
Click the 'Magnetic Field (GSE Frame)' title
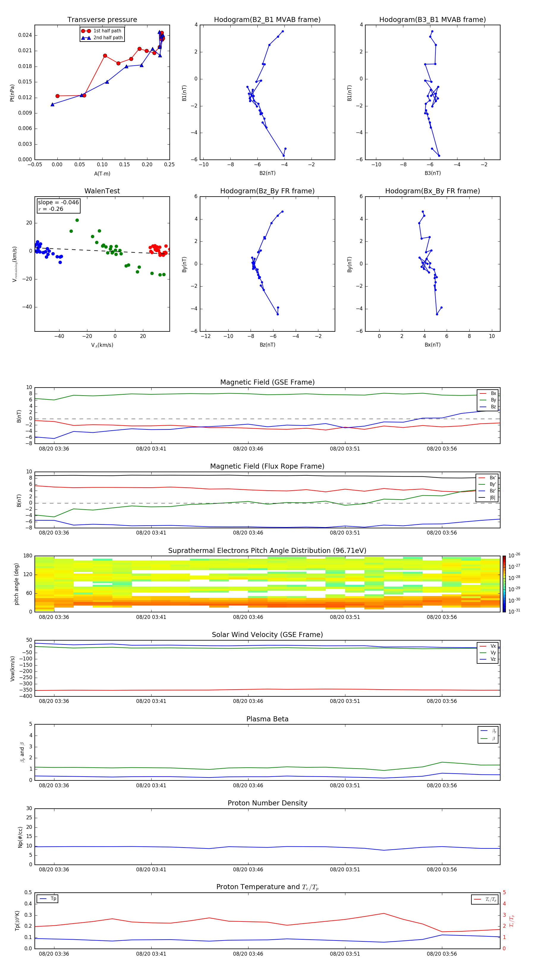pos(267,382)
